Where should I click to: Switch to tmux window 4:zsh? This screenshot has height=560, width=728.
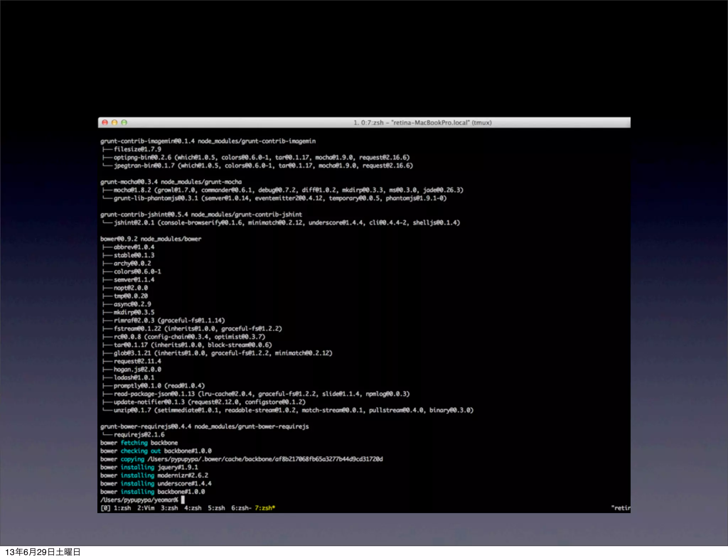click(193, 508)
